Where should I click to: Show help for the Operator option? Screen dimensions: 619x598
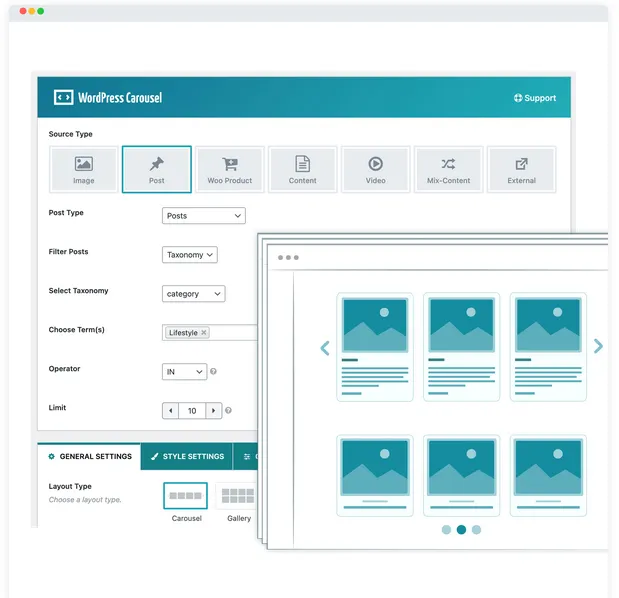(213, 371)
